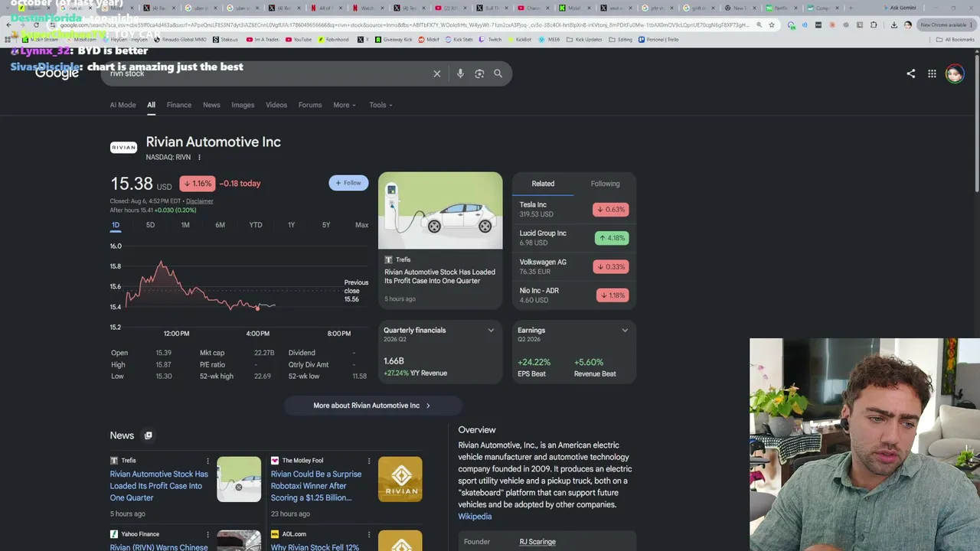Open Google Lens image search

point(479,73)
